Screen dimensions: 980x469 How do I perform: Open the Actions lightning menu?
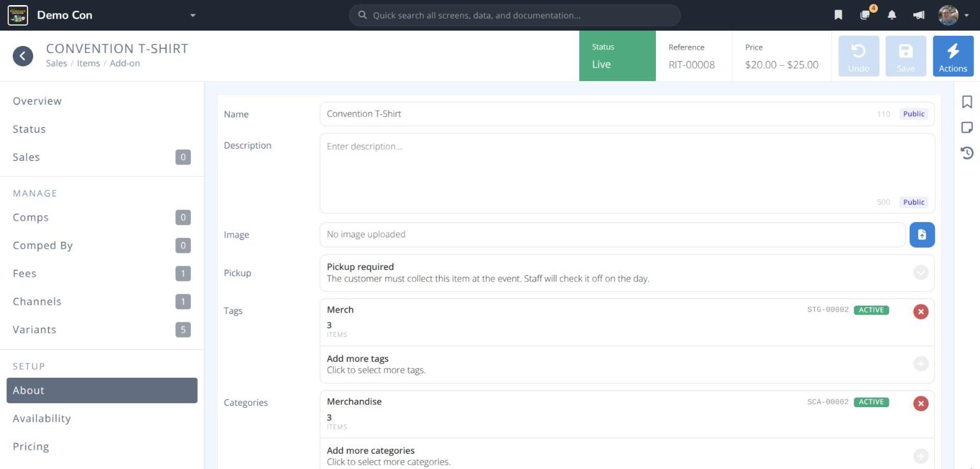point(953,56)
